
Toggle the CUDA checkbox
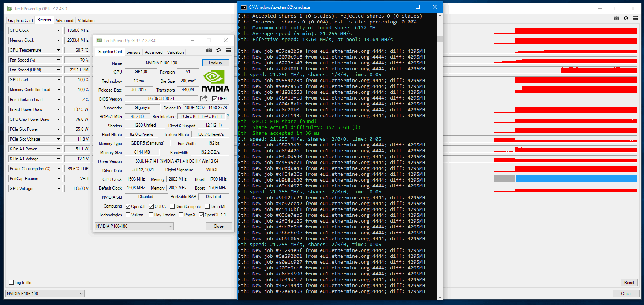tap(151, 207)
